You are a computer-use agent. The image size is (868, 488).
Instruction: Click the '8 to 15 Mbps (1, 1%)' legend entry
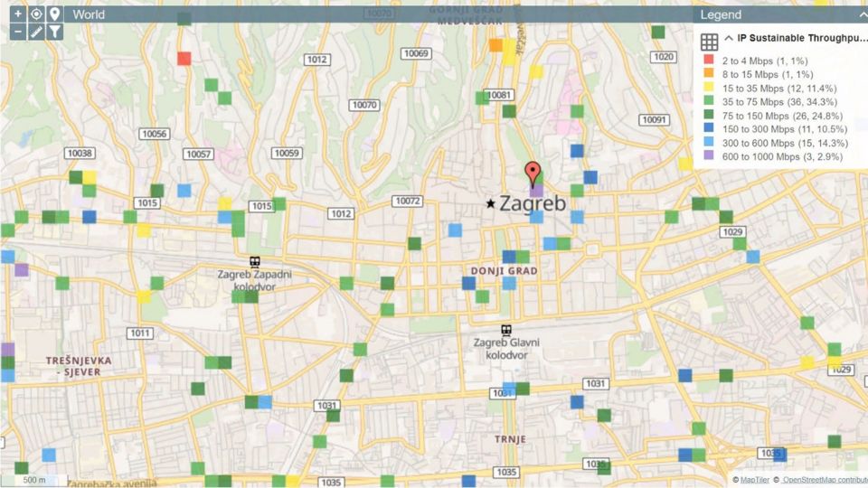768,74
